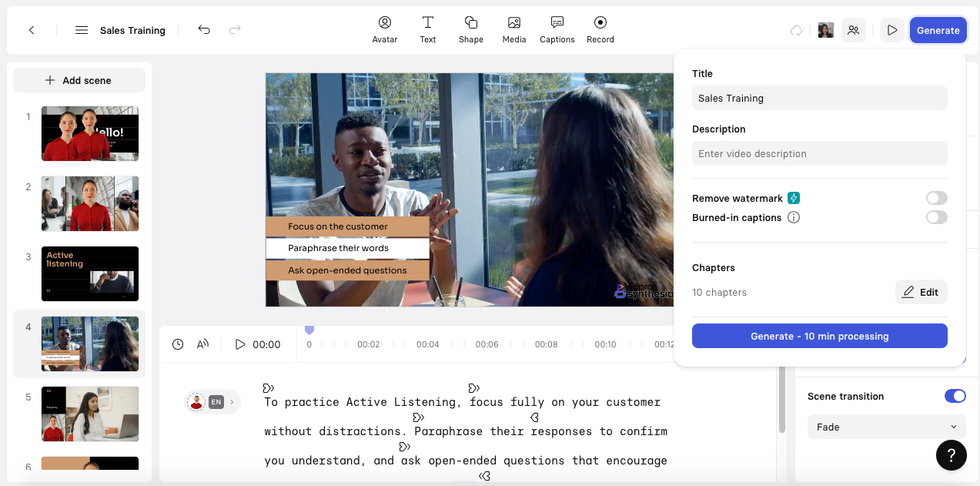This screenshot has height=486, width=980.
Task: Click the undo arrow
Action: (x=204, y=30)
